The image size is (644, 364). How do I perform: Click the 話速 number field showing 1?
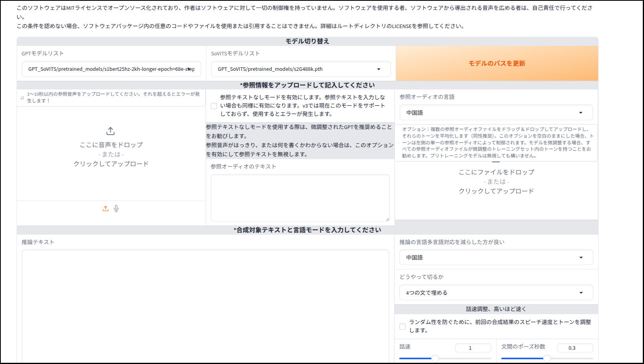pos(473,348)
